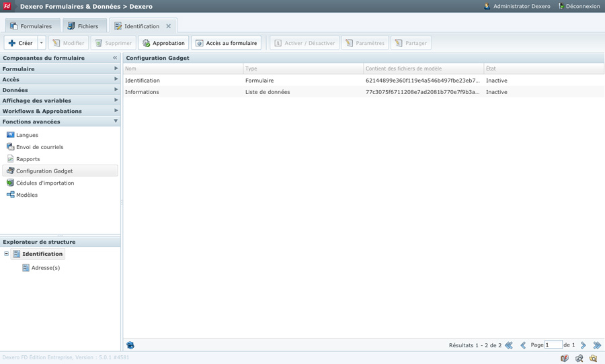605x364 pixels.
Task: Switch to the Formulaires tab
Action: tap(31, 26)
